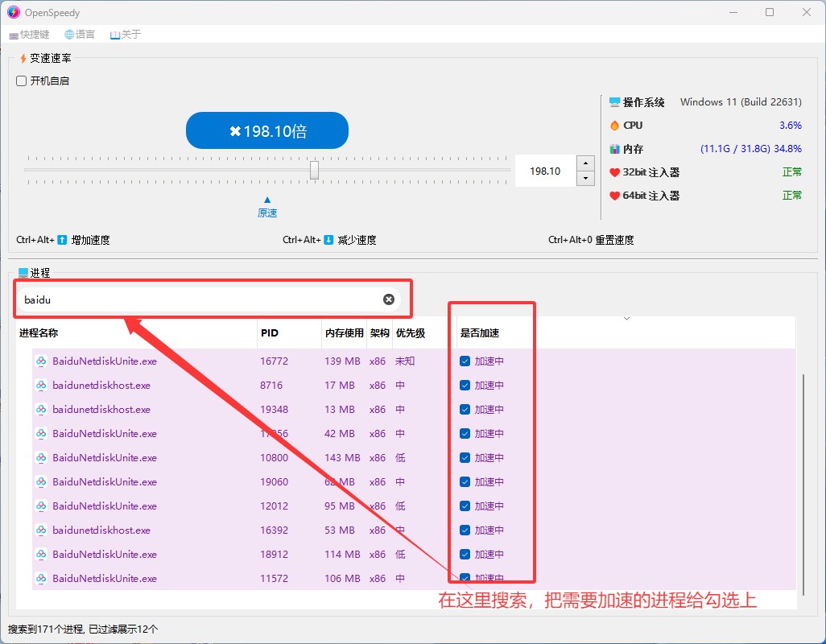This screenshot has width=826, height=644.
Task: Decrease speed value with spinbox down arrow
Action: [585, 178]
